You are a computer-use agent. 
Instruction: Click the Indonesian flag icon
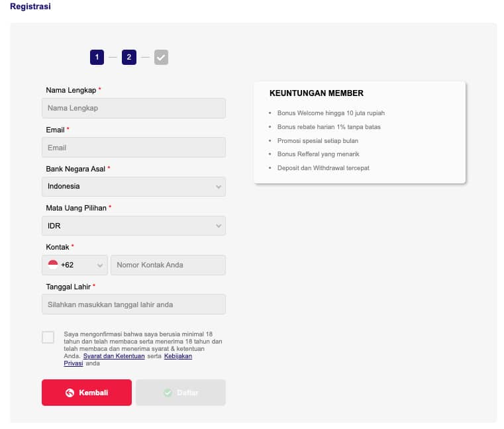coord(53,265)
